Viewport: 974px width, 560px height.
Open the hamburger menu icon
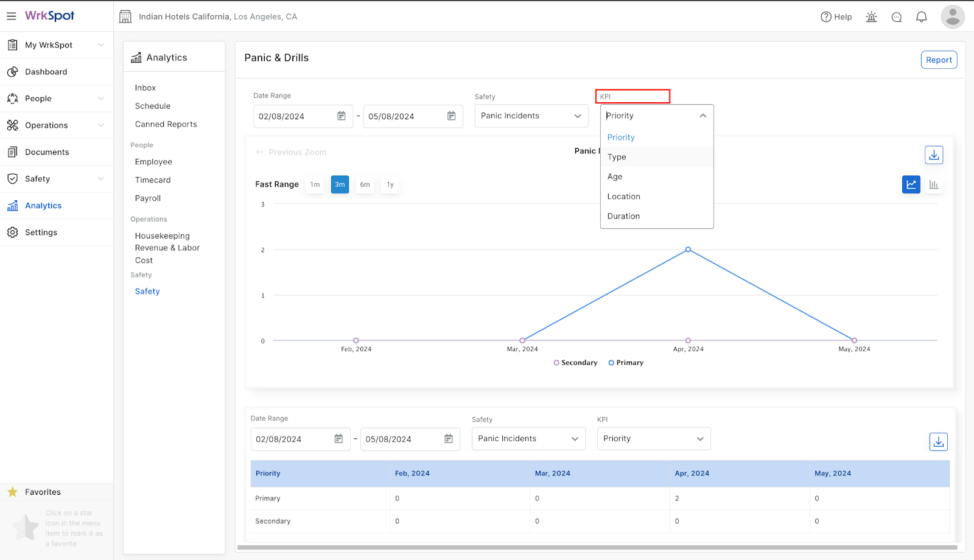tap(12, 16)
